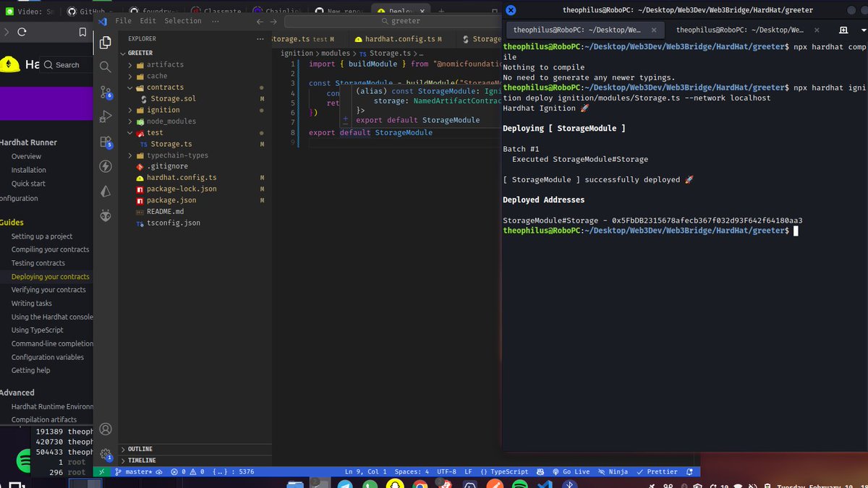Open the Explorer view in VS Code activity bar
This screenshot has height=488, width=868.
click(x=106, y=42)
